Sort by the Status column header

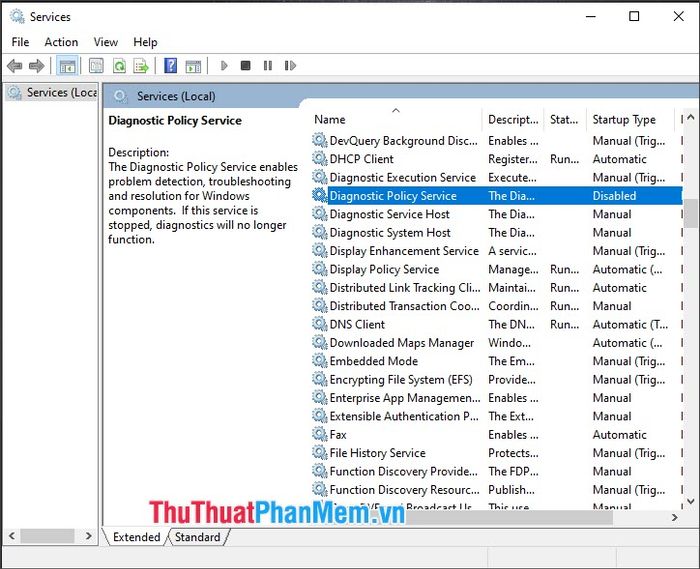[565, 119]
